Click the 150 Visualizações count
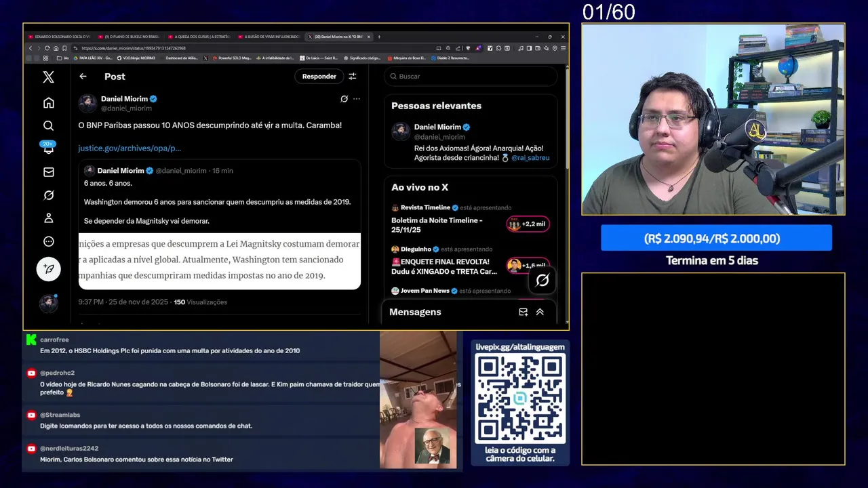868x488 pixels. (x=200, y=302)
